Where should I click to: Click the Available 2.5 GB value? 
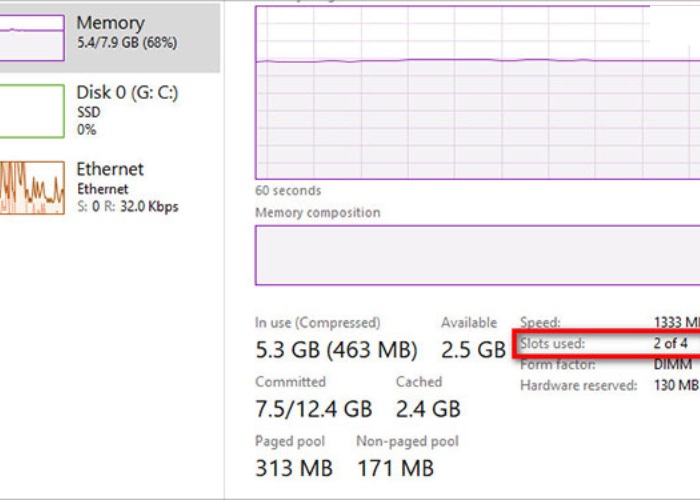pyautogui.click(x=473, y=350)
